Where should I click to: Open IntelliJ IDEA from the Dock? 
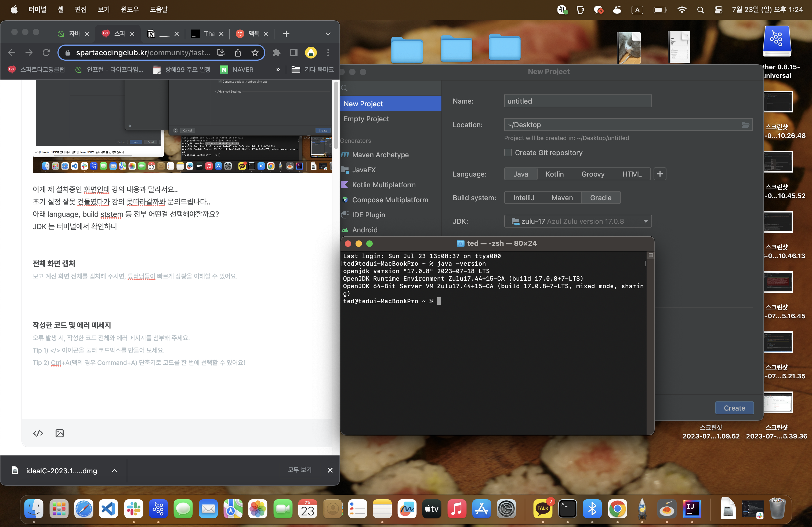coord(691,508)
